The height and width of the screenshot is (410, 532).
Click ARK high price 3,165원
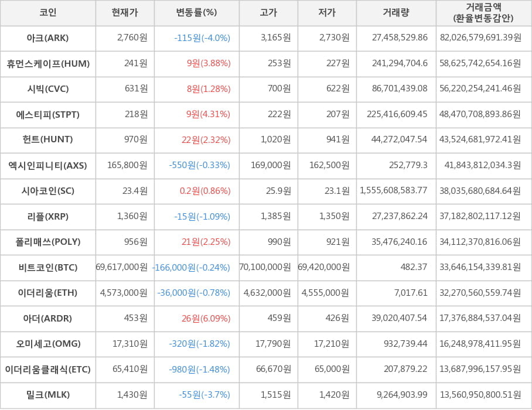[276, 37]
